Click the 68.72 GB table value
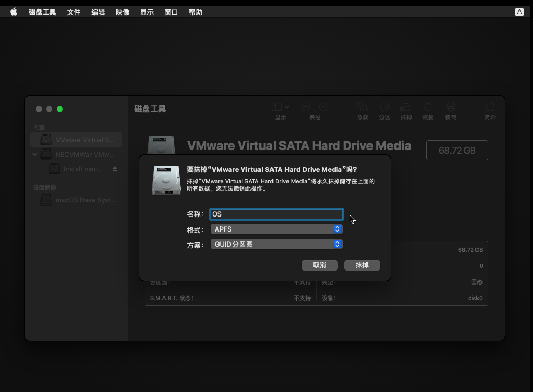This screenshot has height=392, width=533. coord(470,250)
